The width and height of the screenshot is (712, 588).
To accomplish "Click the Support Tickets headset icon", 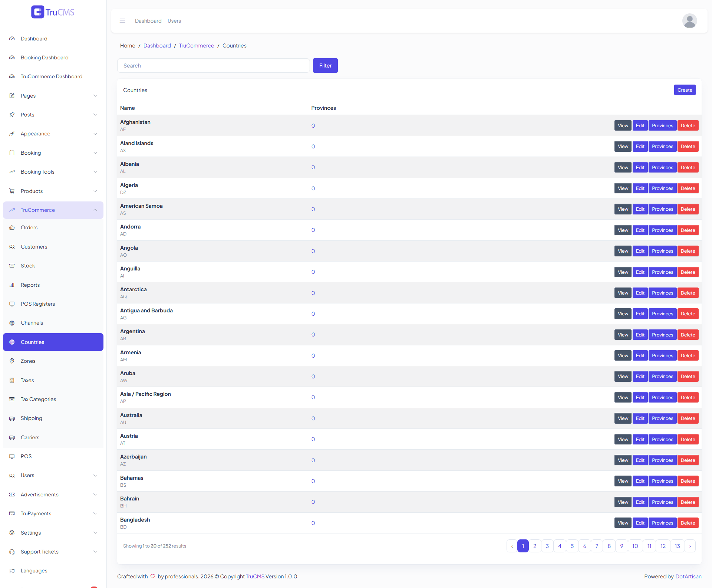I will point(12,552).
